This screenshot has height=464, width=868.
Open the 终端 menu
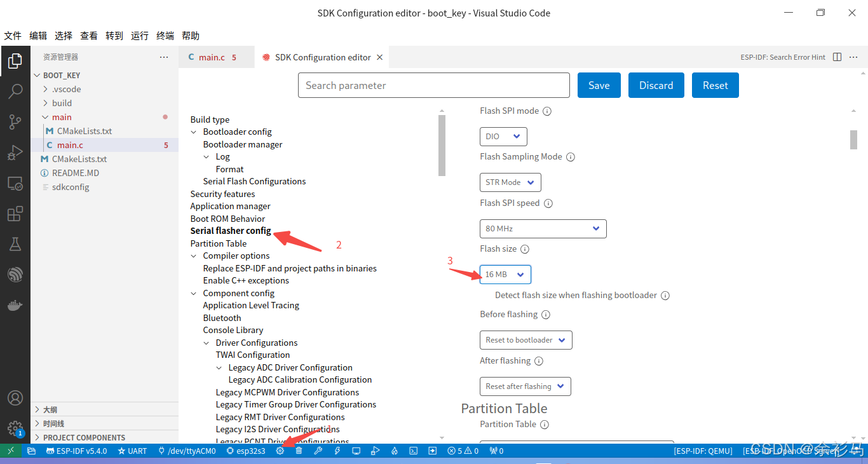165,36
